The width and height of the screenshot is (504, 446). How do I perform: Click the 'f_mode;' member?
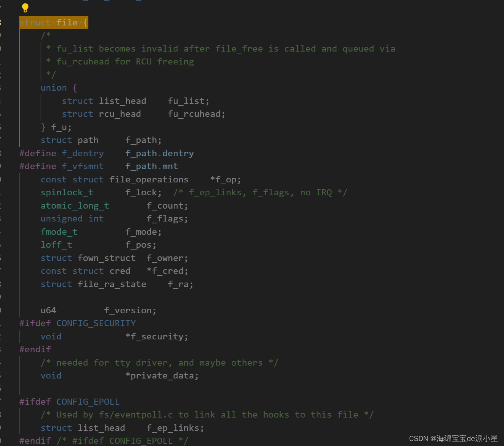(x=143, y=232)
